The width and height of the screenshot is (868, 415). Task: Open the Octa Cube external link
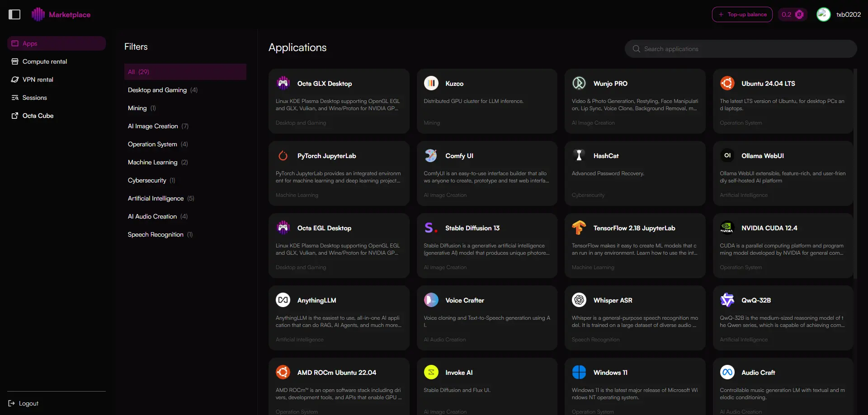tap(57, 116)
